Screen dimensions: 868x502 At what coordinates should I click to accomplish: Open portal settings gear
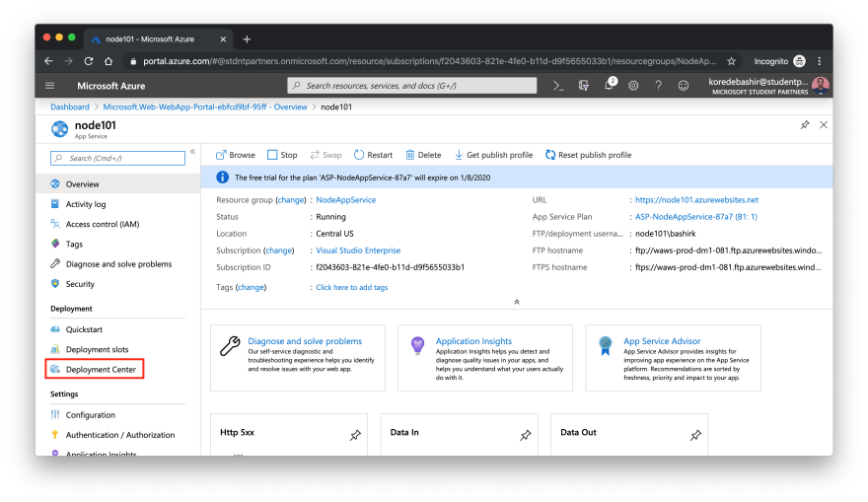click(x=633, y=86)
